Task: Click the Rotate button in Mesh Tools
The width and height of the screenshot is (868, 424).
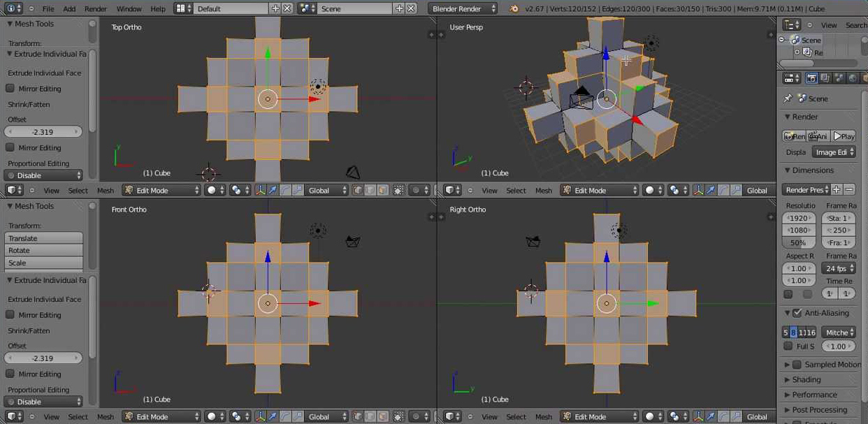Action: click(x=43, y=250)
